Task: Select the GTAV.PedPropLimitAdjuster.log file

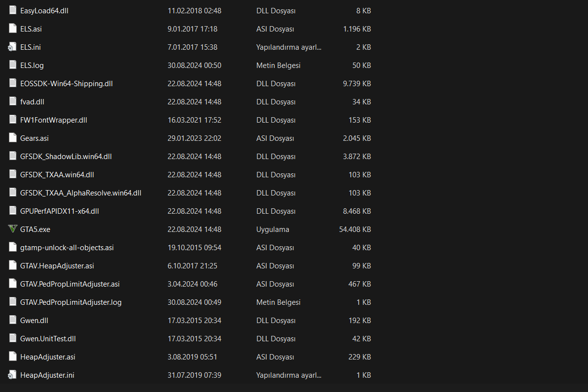Action: click(71, 302)
